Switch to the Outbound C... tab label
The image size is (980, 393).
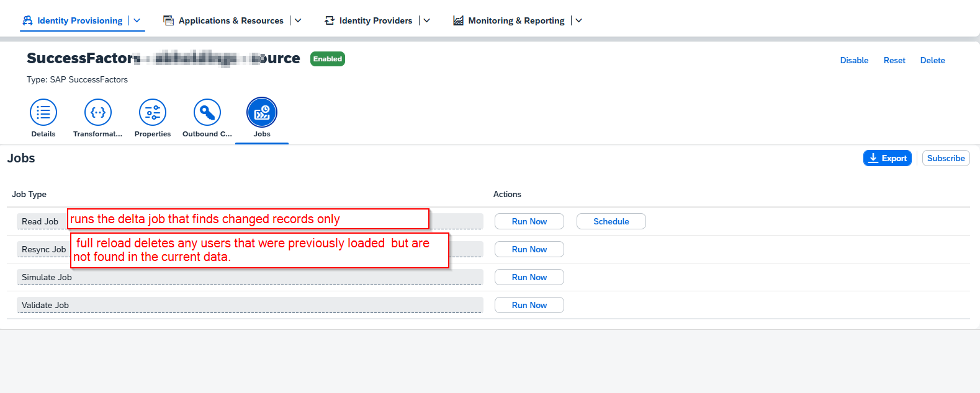(x=207, y=134)
